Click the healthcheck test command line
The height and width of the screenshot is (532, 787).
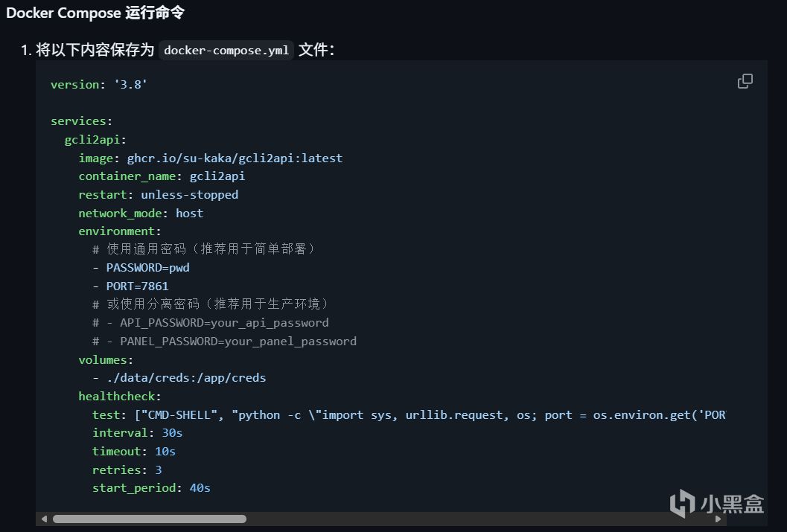[409, 415]
